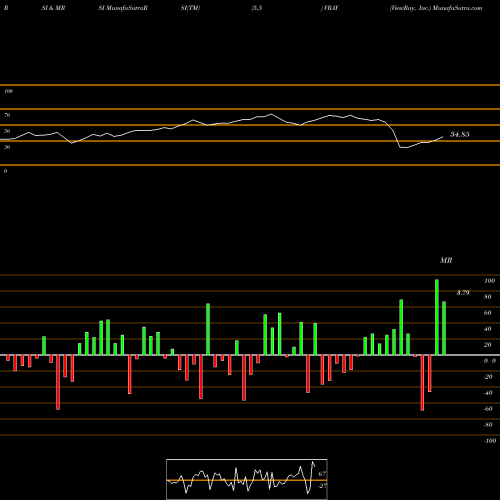500x500 pixels.
Task: Click the 60 label on MR axis
Action: coord(488,313)
